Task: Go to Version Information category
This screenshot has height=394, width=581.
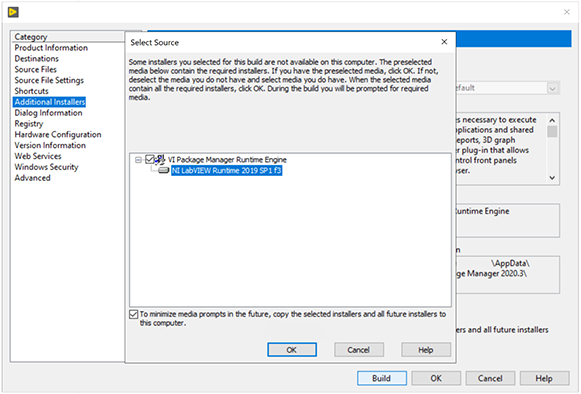Action: 50,145
